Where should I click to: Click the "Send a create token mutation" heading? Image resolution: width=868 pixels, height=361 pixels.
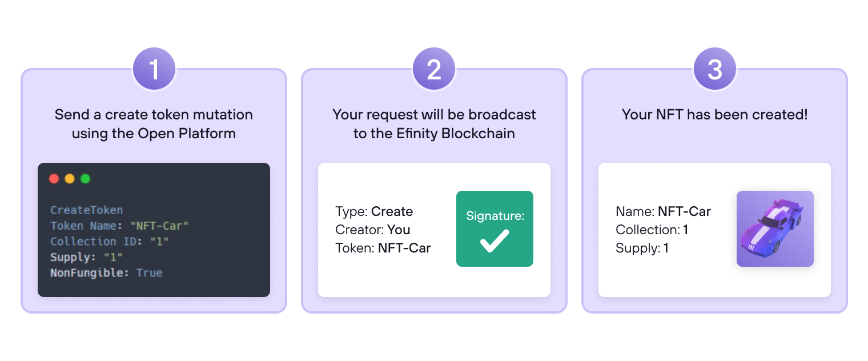(154, 114)
